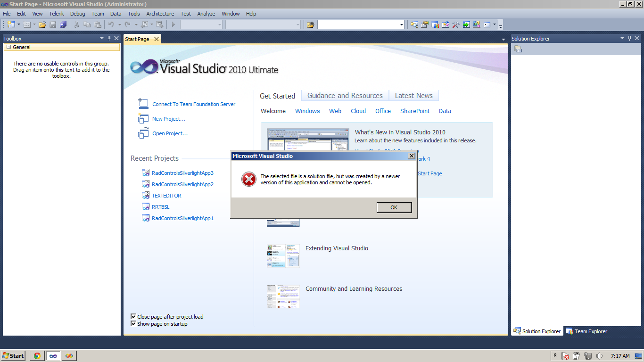644x362 pixels.
Task: Click the Visual Studio taskbar button
Action: pos(53,356)
